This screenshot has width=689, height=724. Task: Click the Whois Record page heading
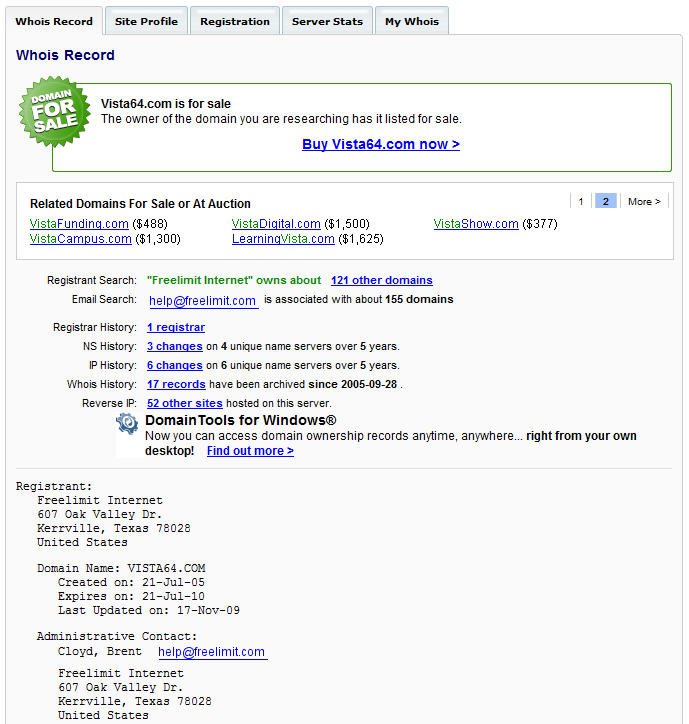coord(65,55)
